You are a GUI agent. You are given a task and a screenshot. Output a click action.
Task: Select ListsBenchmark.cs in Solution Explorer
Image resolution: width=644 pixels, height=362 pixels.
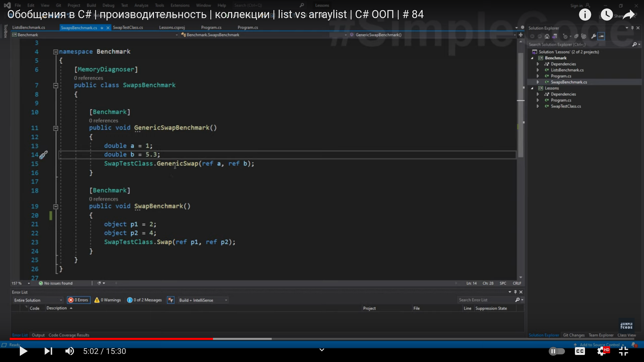point(567,70)
